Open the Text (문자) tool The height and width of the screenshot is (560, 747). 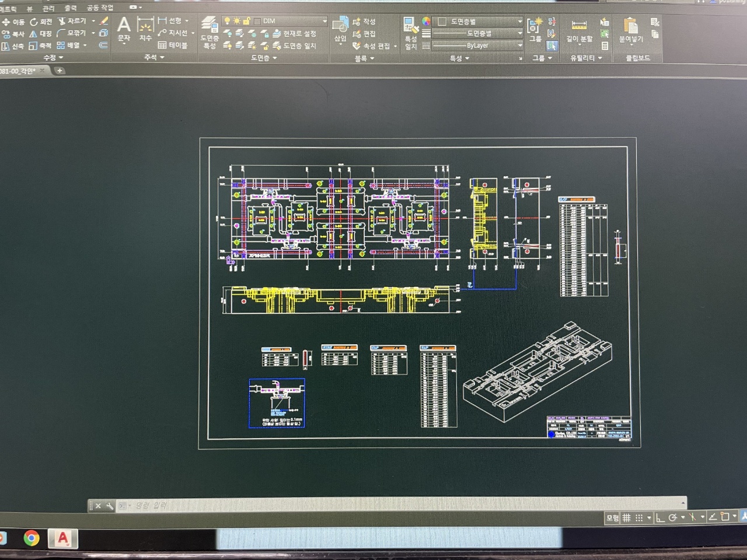[x=124, y=29]
